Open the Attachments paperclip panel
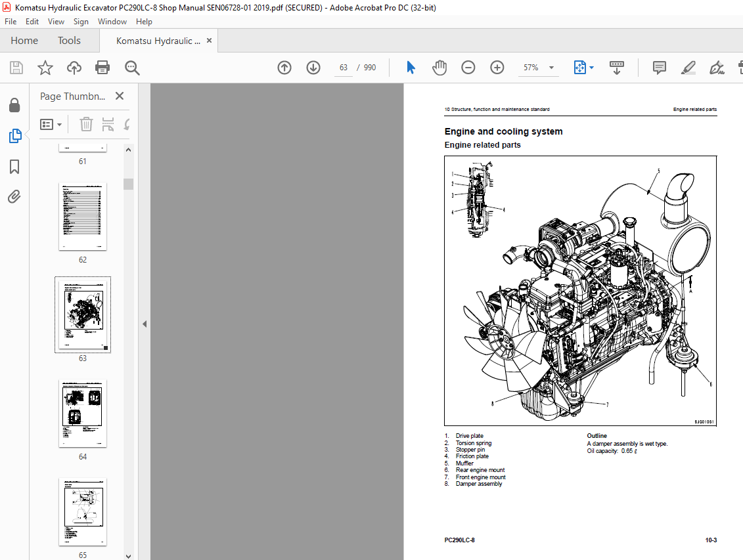Viewport: 743px width, 560px height. point(14,196)
